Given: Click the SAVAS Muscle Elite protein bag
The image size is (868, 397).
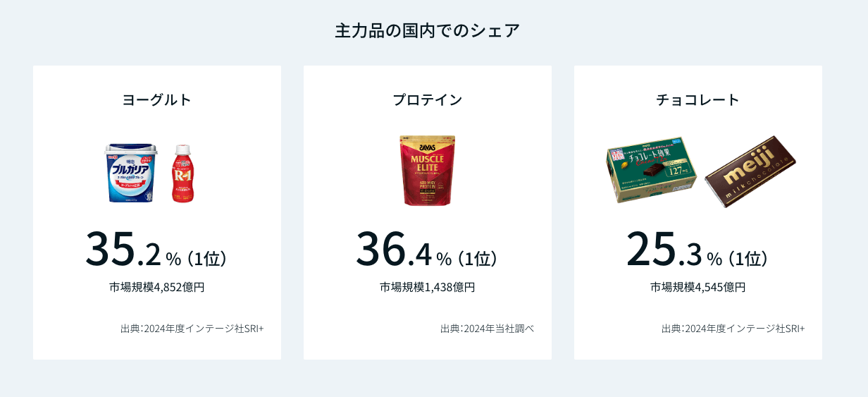Looking at the screenshot, I should click(428, 171).
